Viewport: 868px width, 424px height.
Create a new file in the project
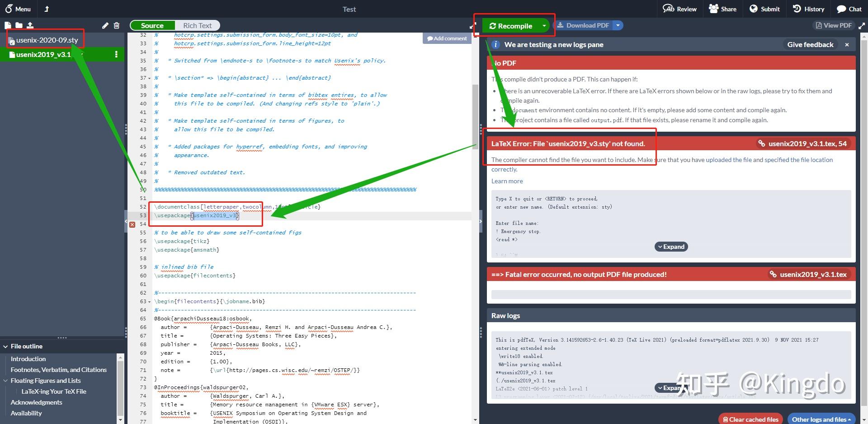(x=7, y=25)
